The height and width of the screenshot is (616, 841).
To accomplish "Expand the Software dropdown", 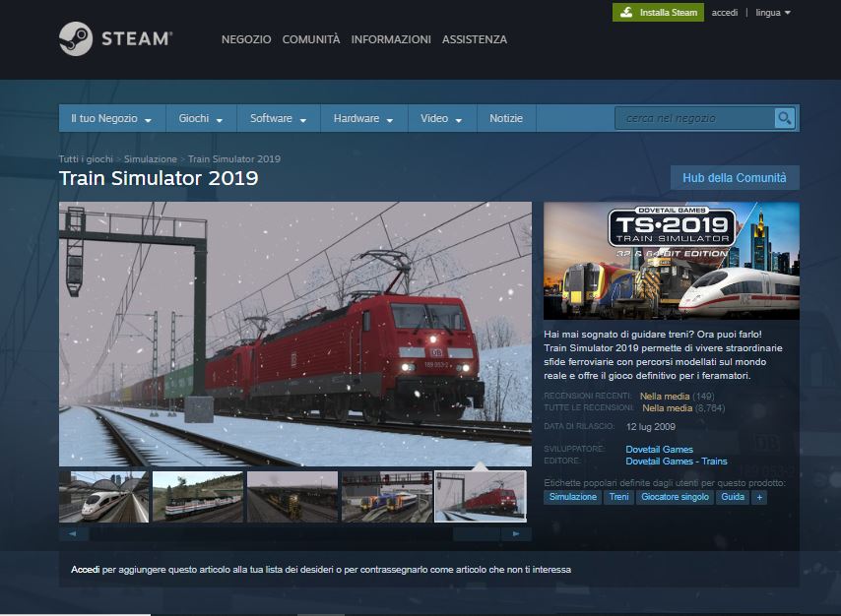I will point(279,118).
